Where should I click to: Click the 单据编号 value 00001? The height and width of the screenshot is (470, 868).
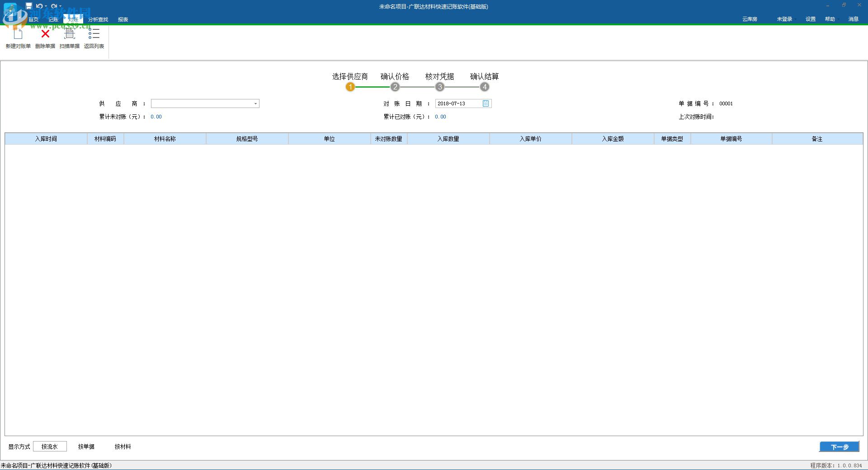click(x=726, y=103)
